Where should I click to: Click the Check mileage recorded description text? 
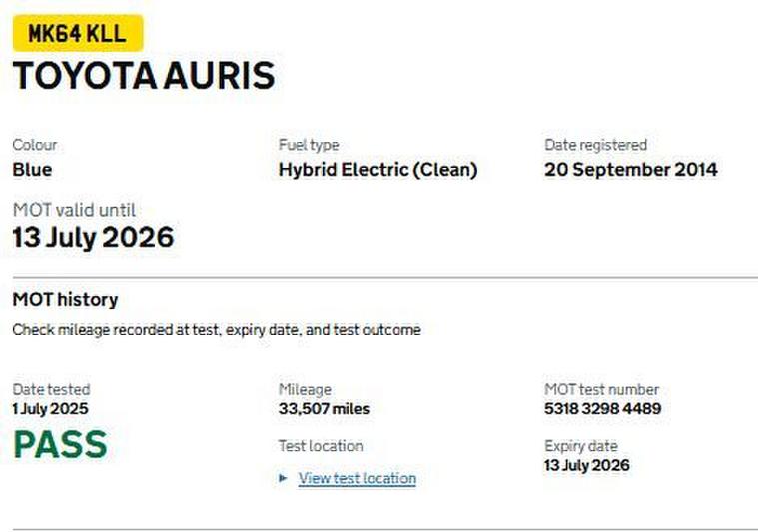(216, 330)
